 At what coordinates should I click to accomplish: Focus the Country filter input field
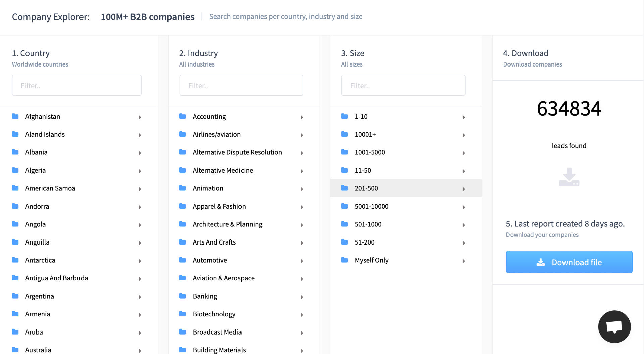coord(77,86)
